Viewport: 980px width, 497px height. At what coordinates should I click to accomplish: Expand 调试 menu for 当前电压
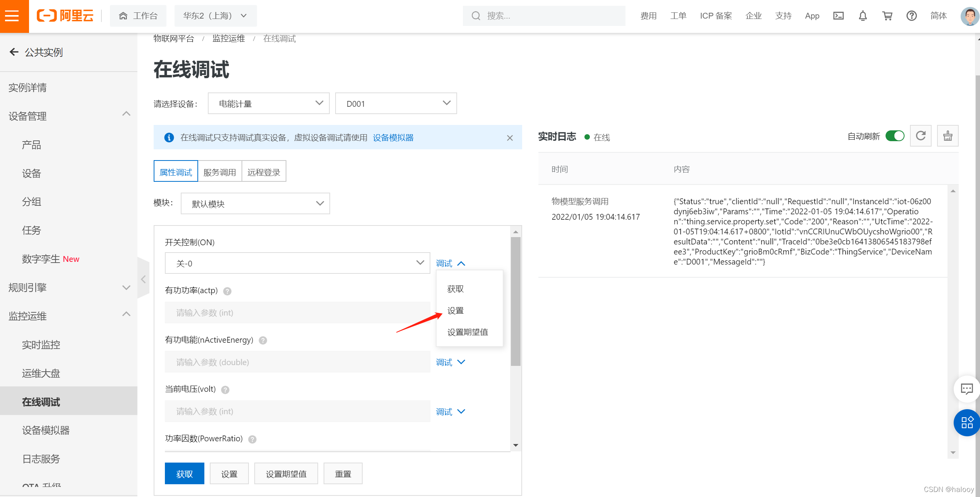click(x=451, y=412)
